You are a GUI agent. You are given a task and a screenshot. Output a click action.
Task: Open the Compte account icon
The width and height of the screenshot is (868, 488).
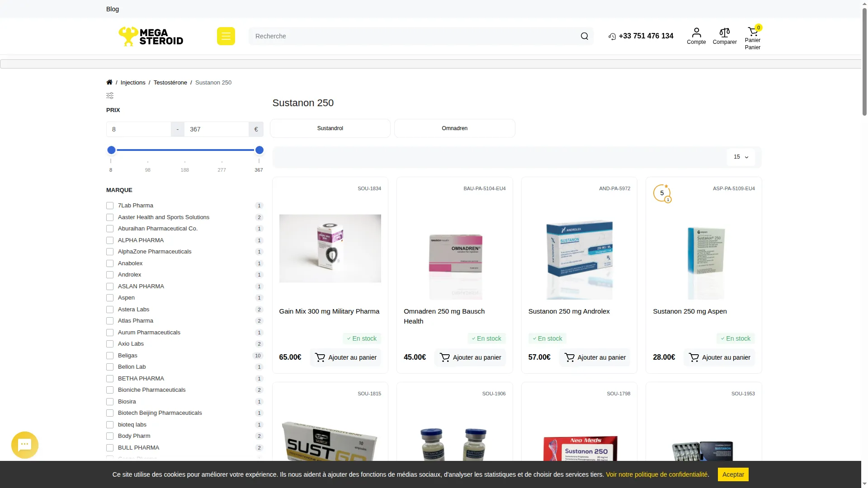pyautogui.click(x=696, y=36)
